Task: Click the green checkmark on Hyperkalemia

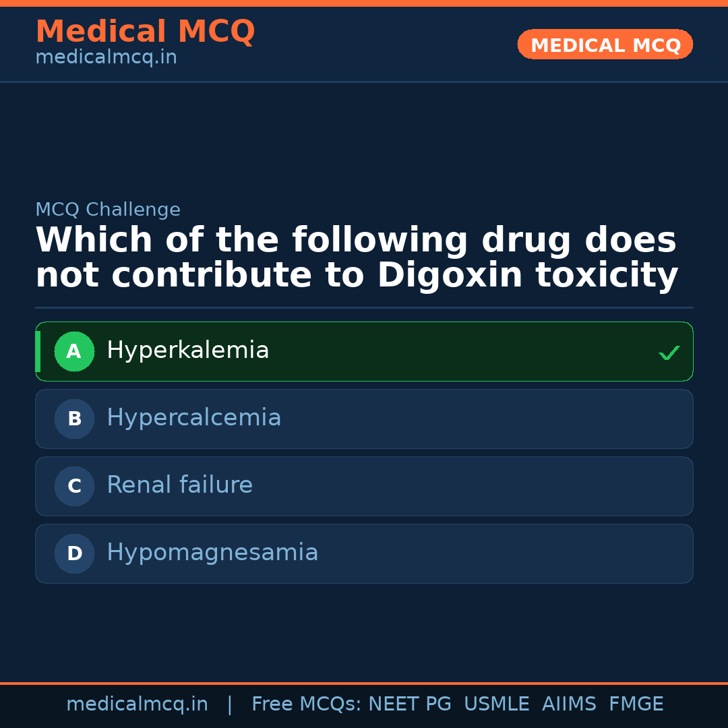Action: [669, 353]
